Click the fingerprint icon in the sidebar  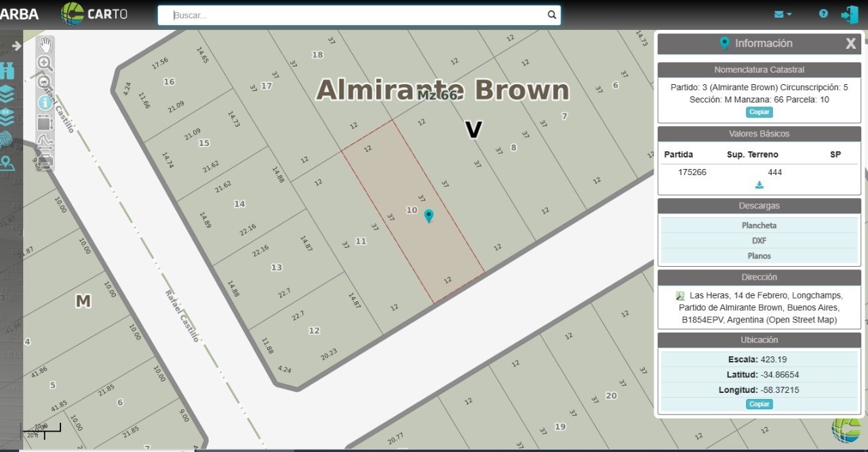point(6,139)
